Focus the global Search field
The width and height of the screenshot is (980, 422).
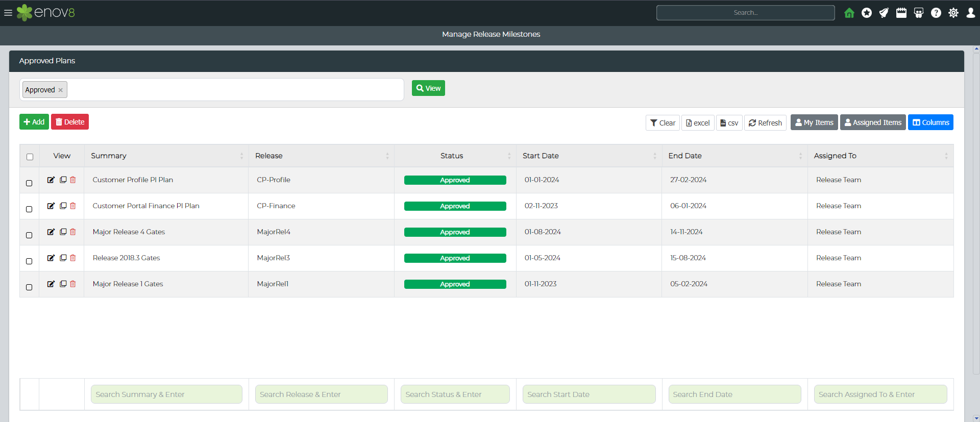tap(745, 13)
